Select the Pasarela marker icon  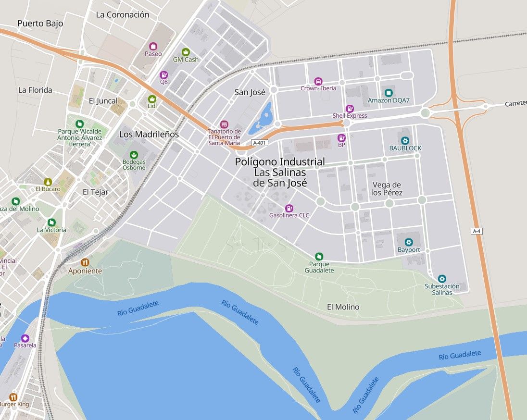click(x=25, y=338)
